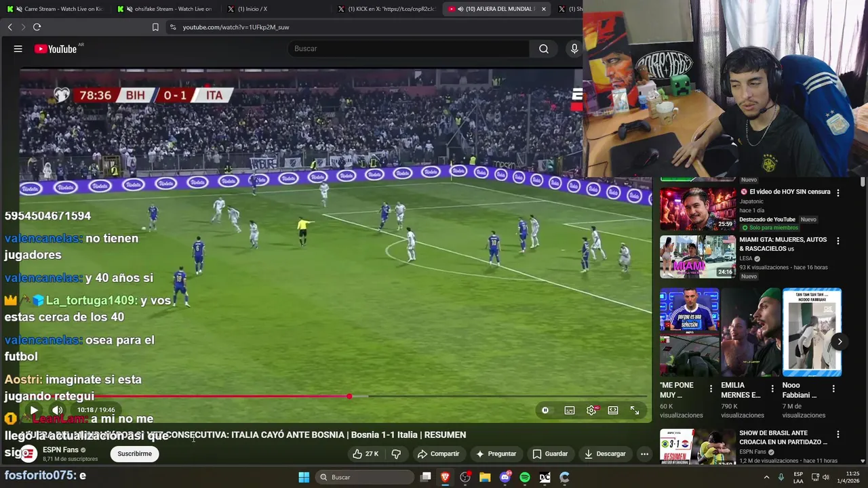Image resolution: width=868 pixels, height=488 pixels.
Task: Open 'SHOW DE BRASIL ANTE CROACIA' title
Action: [x=783, y=438]
